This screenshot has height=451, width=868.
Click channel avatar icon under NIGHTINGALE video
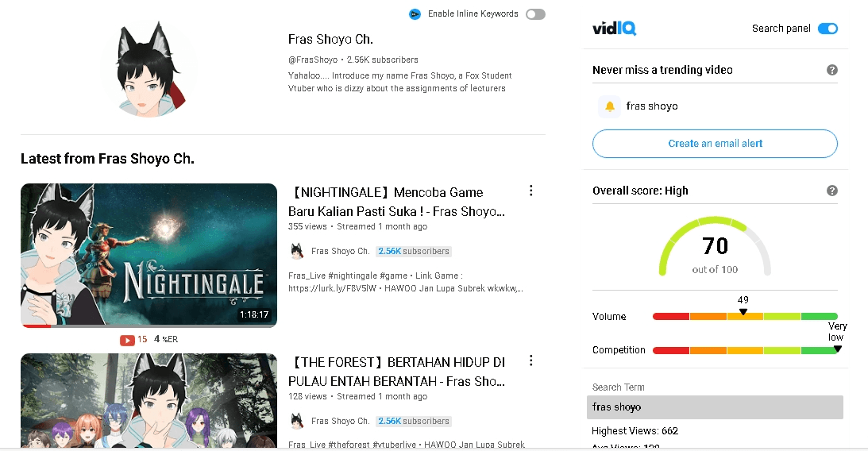297,251
